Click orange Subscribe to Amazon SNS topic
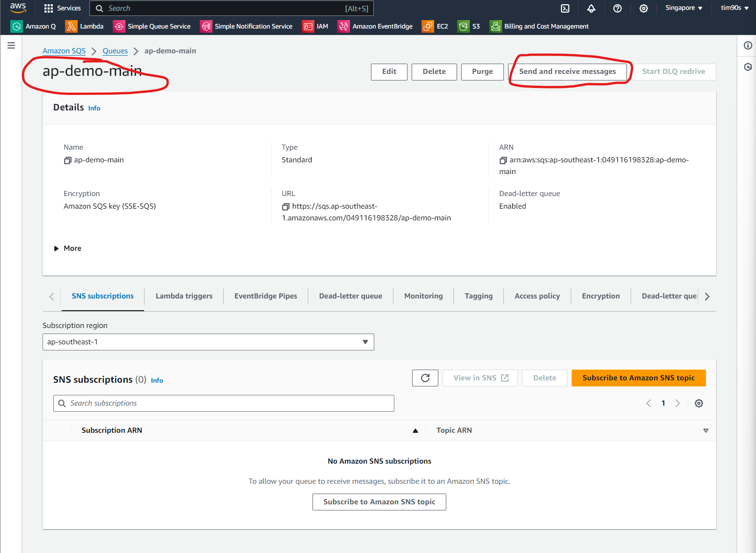The image size is (756, 553). point(639,378)
